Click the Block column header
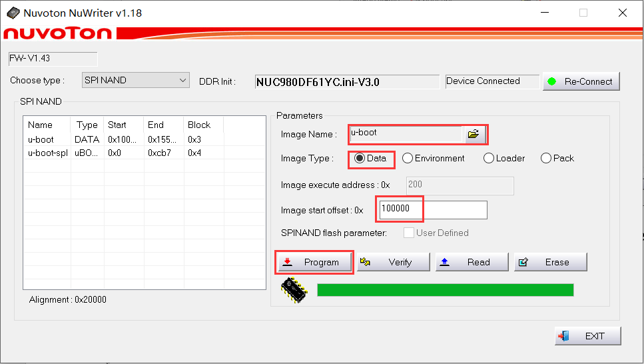 point(203,125)
